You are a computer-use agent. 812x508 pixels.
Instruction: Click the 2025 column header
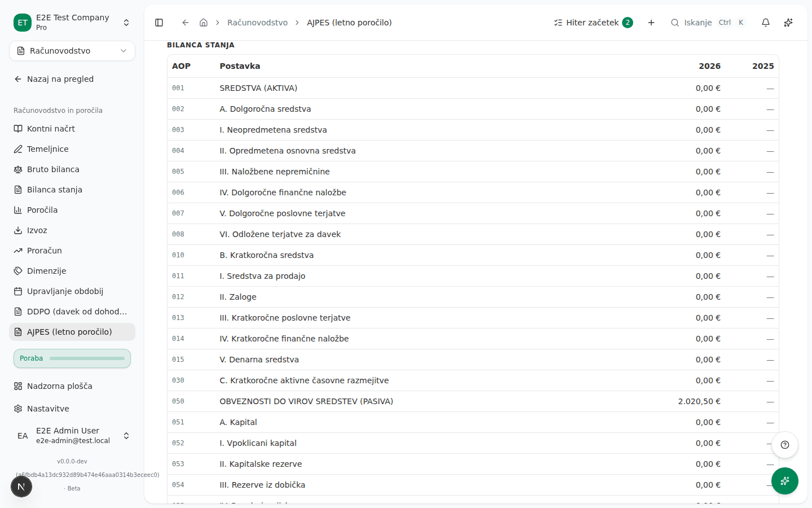[x=763, y=66]
